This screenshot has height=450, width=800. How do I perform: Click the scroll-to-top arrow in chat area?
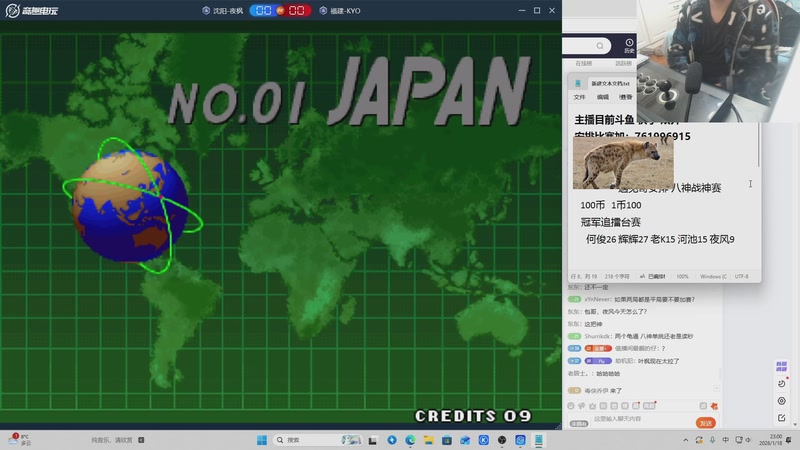coord(716,389)
